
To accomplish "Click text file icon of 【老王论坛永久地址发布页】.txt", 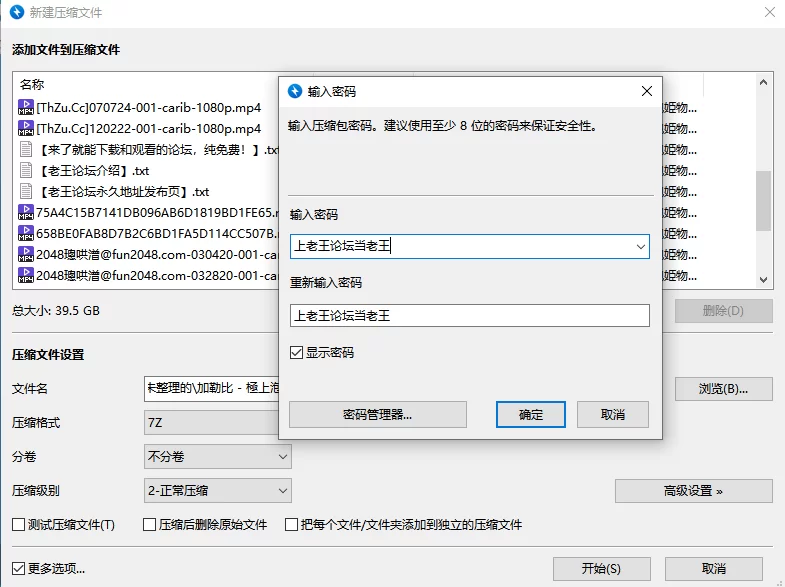I will [x=26, y=192].
